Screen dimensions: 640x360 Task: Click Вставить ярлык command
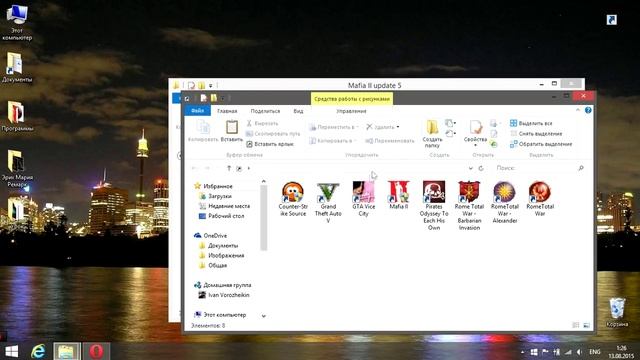(270, 144)
